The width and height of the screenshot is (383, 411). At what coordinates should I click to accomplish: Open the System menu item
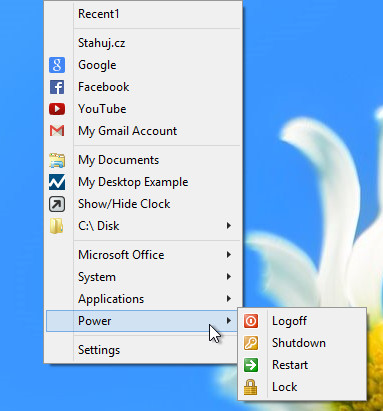[143, 277]
